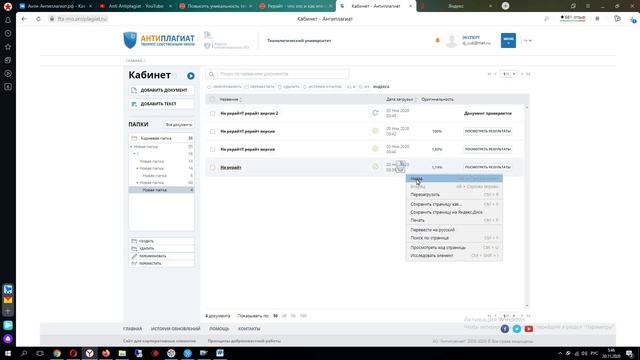Screen dimensions: 640x360
Task: Click the document list vertical scrollbar
Action: tap(527, 206)
